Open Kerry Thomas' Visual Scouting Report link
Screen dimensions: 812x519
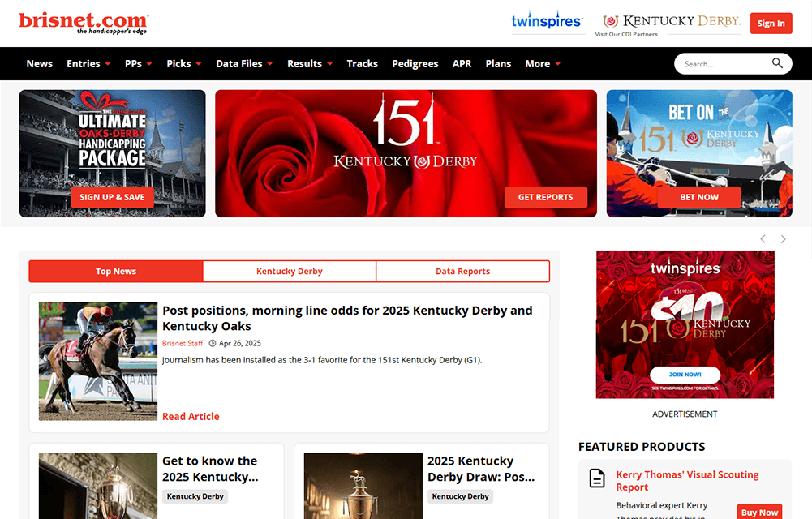(687, 481)
